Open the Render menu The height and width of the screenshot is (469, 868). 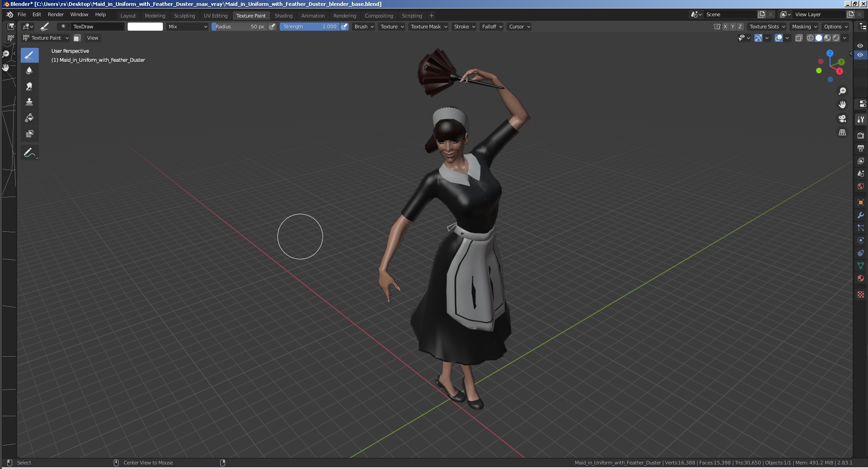click(x=55, y=14)
